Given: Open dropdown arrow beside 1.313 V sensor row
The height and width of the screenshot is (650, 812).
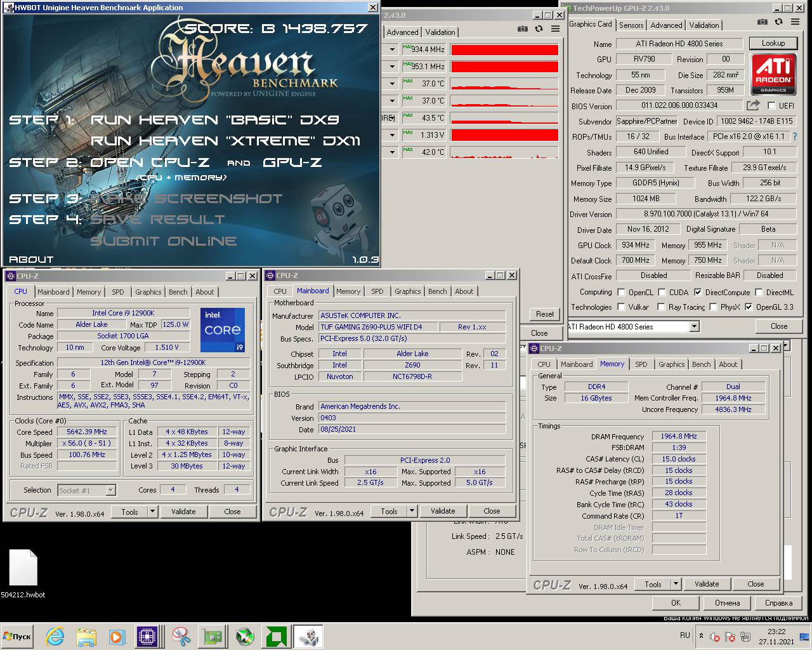Looking at the screenshot, I should pyautogui.click(x=392, y=135).
